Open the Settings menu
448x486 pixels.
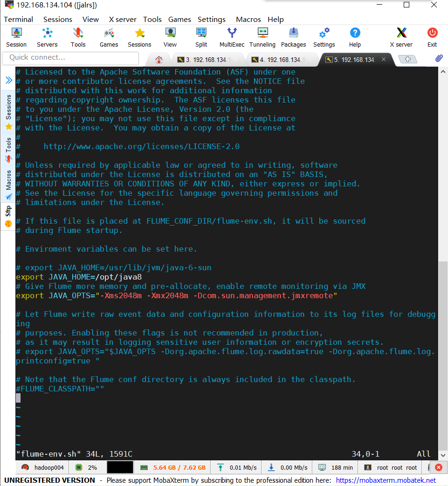(212, 19)
